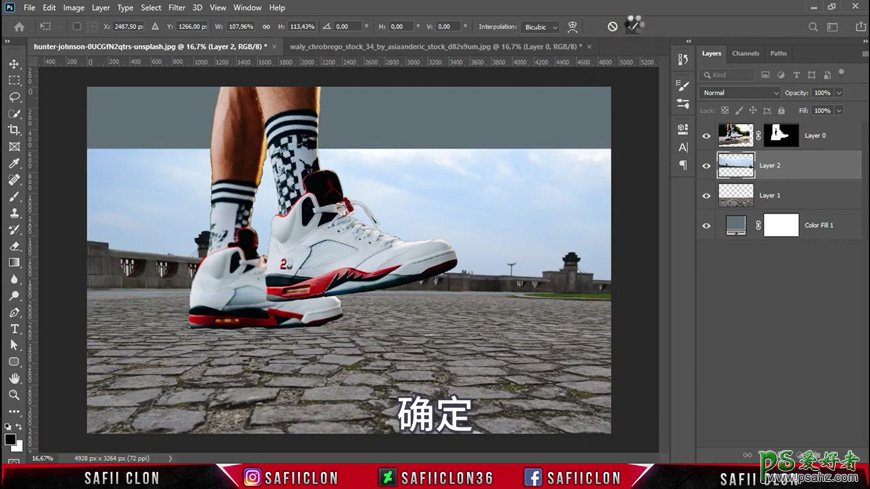Toggle the layer filter on/off switch
The width and height of the screenshot is (870, 489).
click(842, 73)
